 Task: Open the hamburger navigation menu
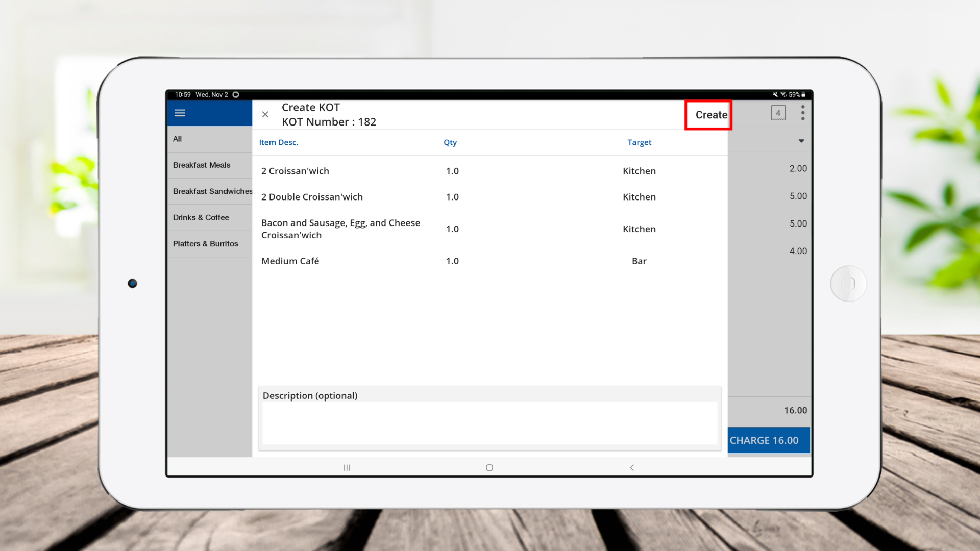(x=180, y=113)
